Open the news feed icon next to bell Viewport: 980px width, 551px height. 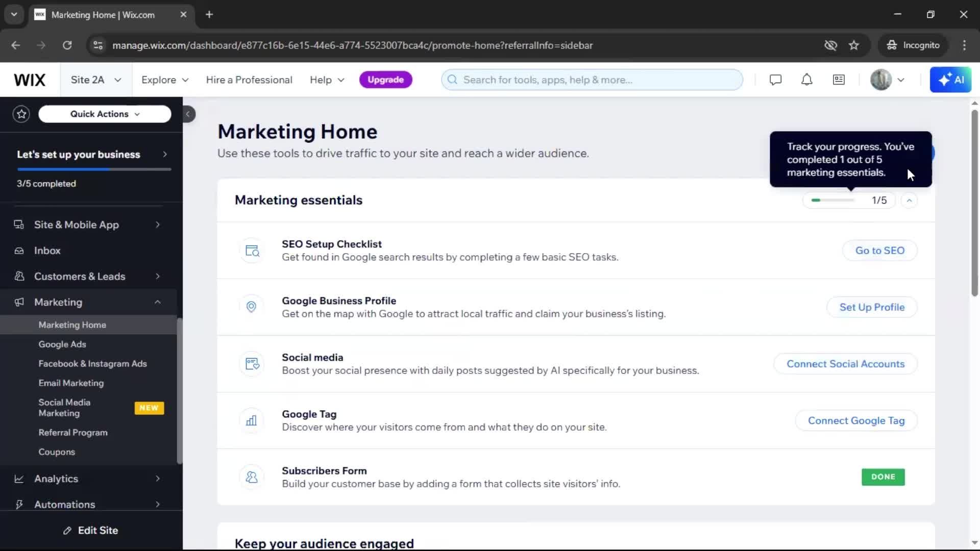(x=839, y=80)
